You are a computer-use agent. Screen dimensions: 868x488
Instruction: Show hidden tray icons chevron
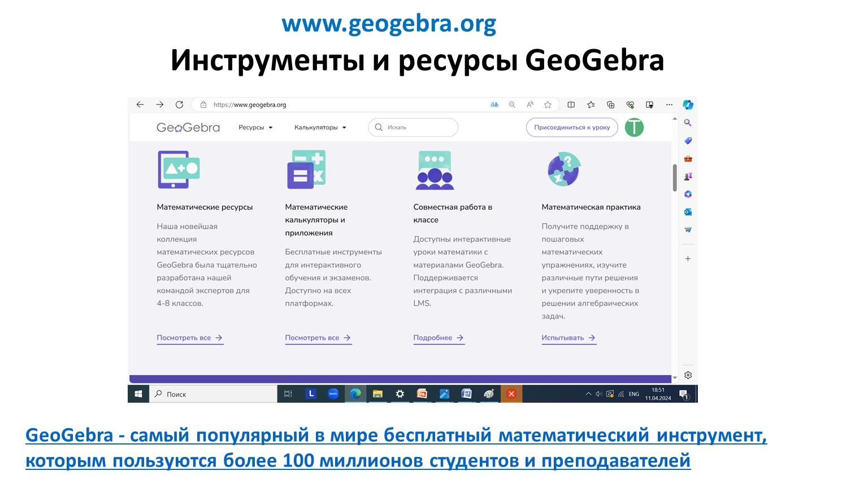tap(588, 394)
